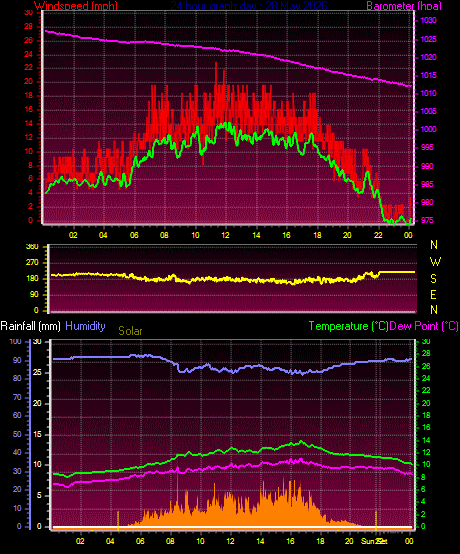Click the 1010 value on the barometer axis
Viewport: 460px width, 554px height.
[x=428, y=93]
